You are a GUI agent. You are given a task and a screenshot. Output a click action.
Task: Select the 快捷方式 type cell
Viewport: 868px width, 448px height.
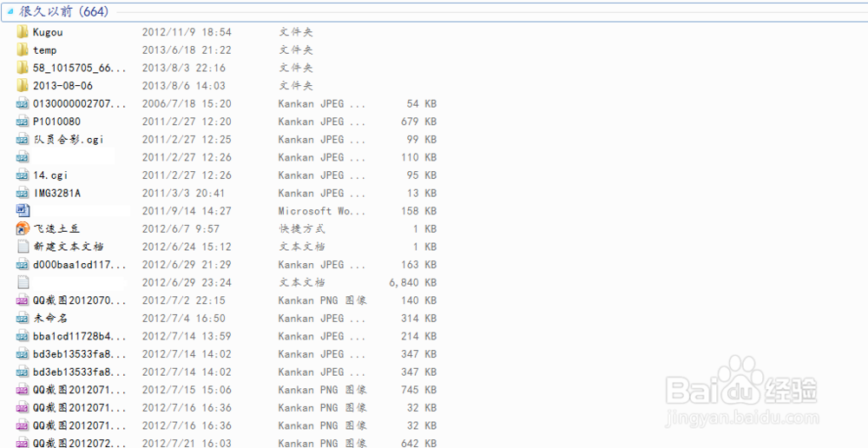point(302,228)
